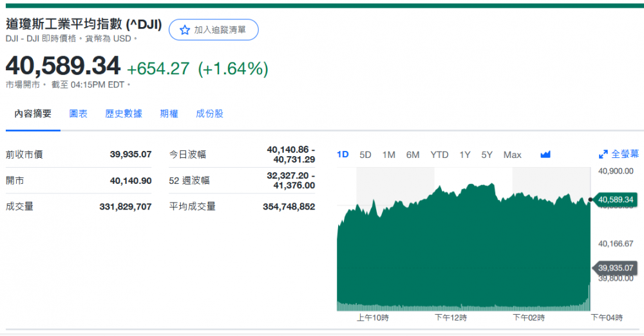
Task: Change chart period to 1Y
Action: (x=464, y=155)
